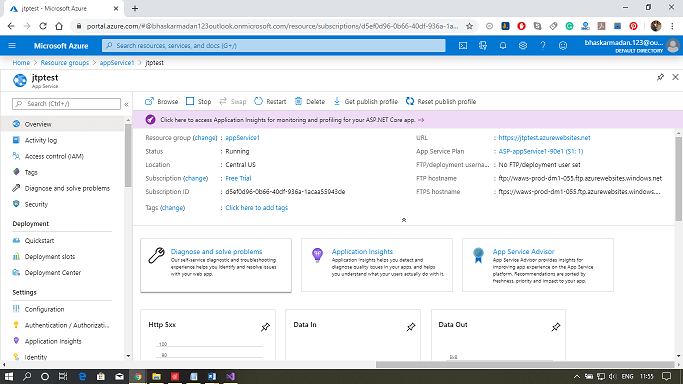Open the Help question mark icon
This screenshot has width=683, height=384.
click(543, 46)
